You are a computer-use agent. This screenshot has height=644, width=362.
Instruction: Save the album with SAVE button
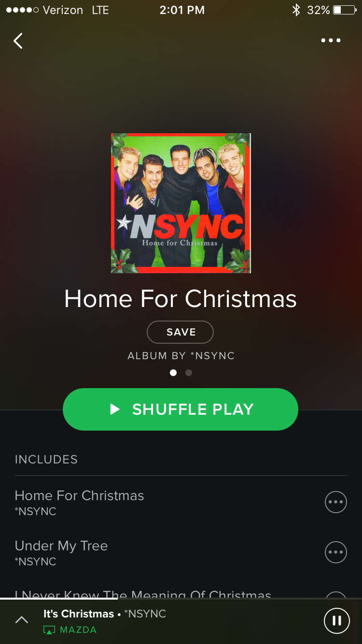point(181,332)
